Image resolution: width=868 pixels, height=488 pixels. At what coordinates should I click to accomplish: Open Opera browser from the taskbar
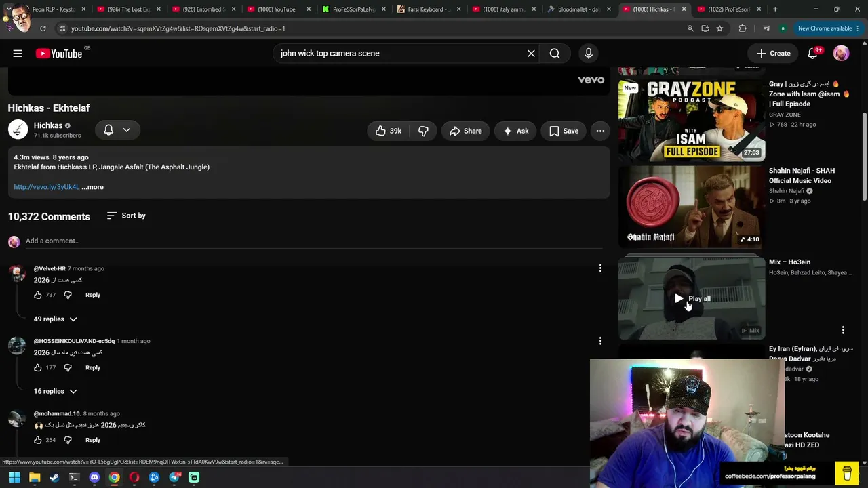[134, 477]
